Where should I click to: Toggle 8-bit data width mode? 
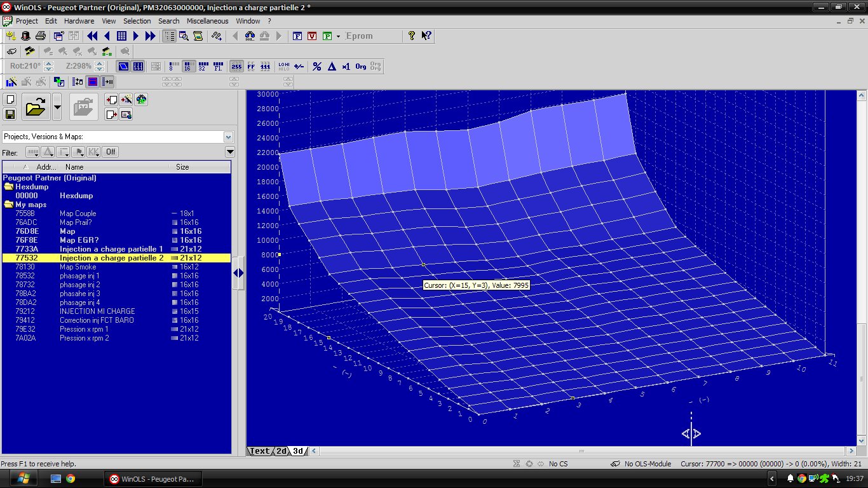pyautogui.click(x=174, y=66)
